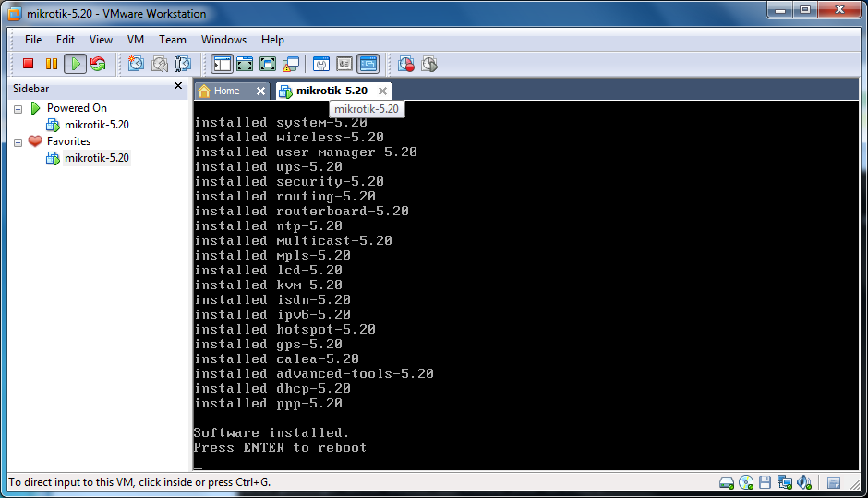Collapse the Favorites tree group
The image size is (868, 498).
(18, 142)
